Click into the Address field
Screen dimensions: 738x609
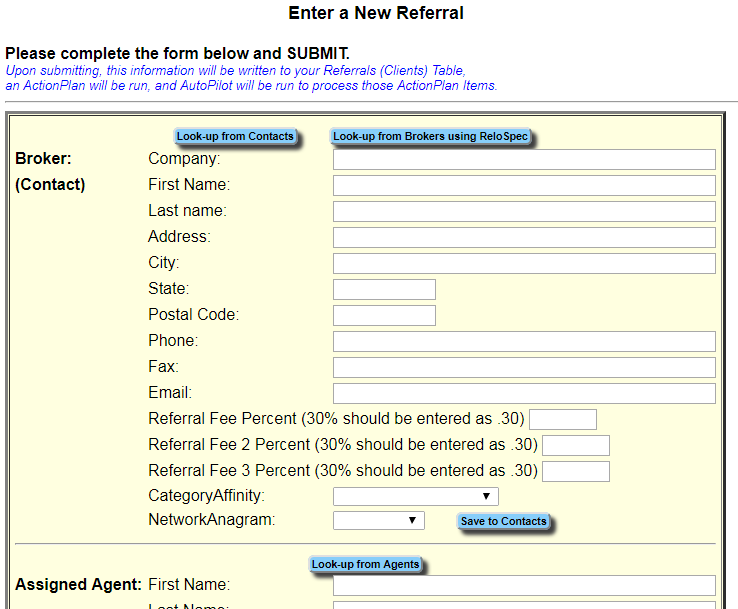point(524,238)
